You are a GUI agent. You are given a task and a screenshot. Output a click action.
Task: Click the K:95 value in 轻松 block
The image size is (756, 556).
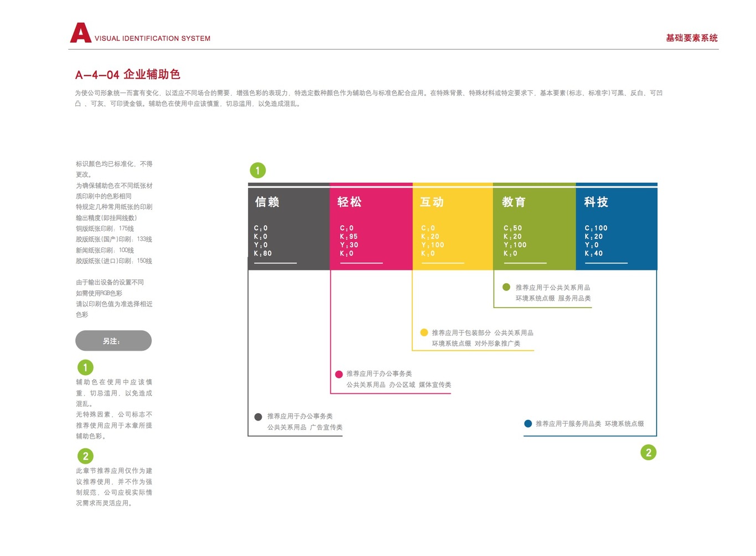(x=349, y=237)
